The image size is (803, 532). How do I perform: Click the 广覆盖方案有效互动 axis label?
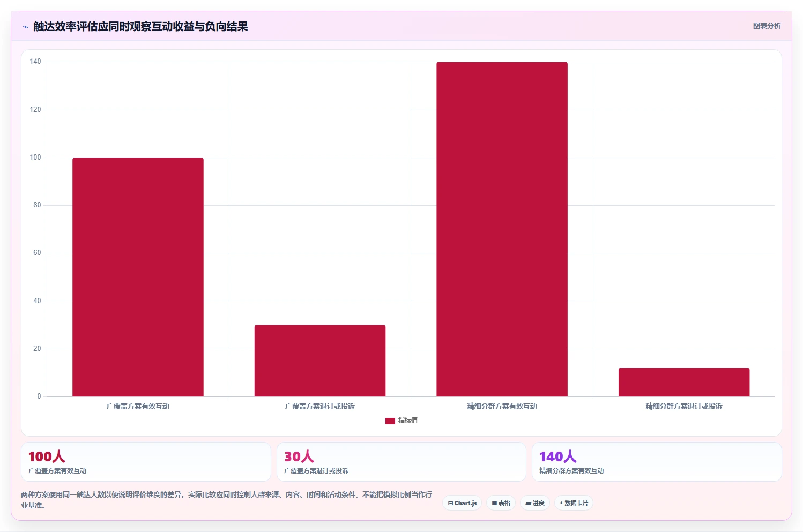(x=138, y=406)
